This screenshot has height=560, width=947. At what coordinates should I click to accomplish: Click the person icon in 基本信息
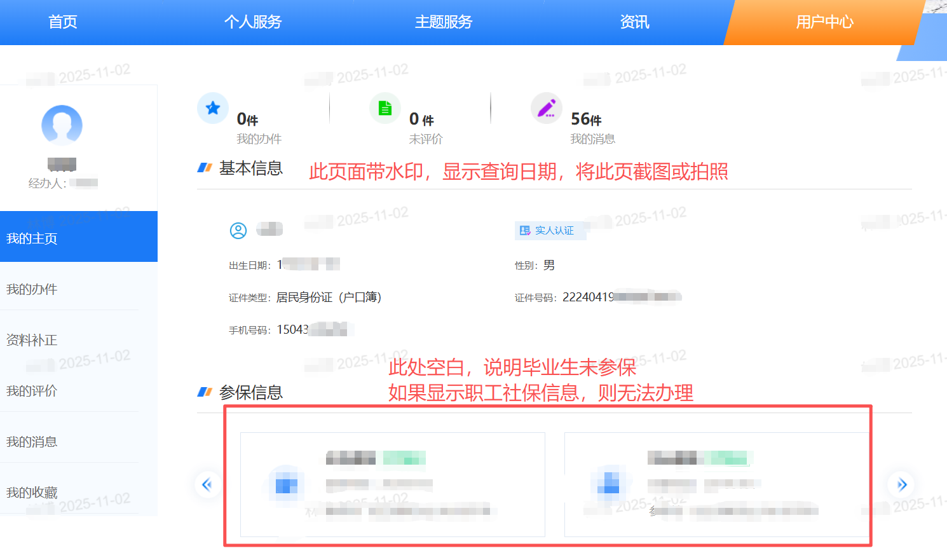pos(238,231)
